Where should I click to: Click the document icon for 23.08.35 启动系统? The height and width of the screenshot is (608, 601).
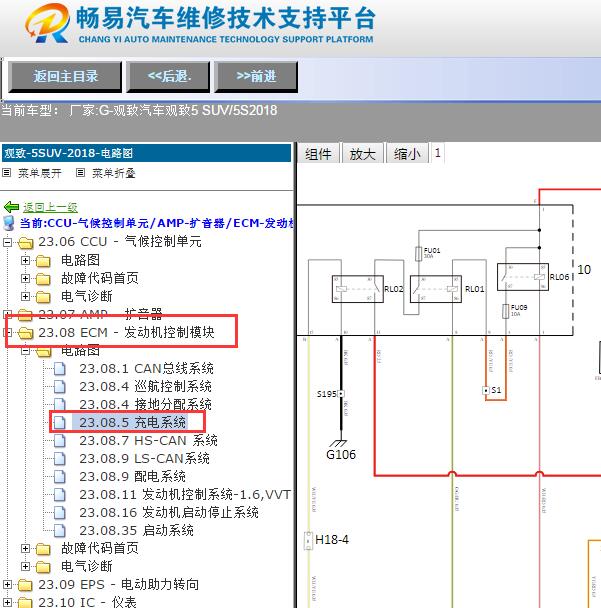tap(59, 531)
